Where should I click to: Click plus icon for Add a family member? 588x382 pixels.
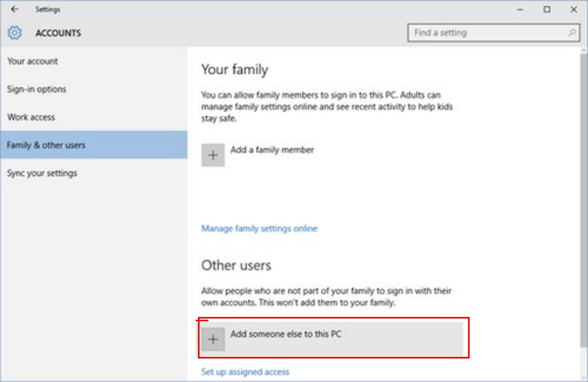(213, 155)
